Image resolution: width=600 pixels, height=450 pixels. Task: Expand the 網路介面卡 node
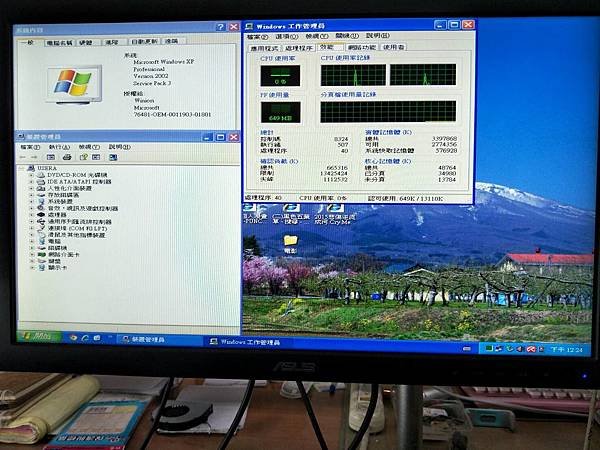[x=32, y=254]
